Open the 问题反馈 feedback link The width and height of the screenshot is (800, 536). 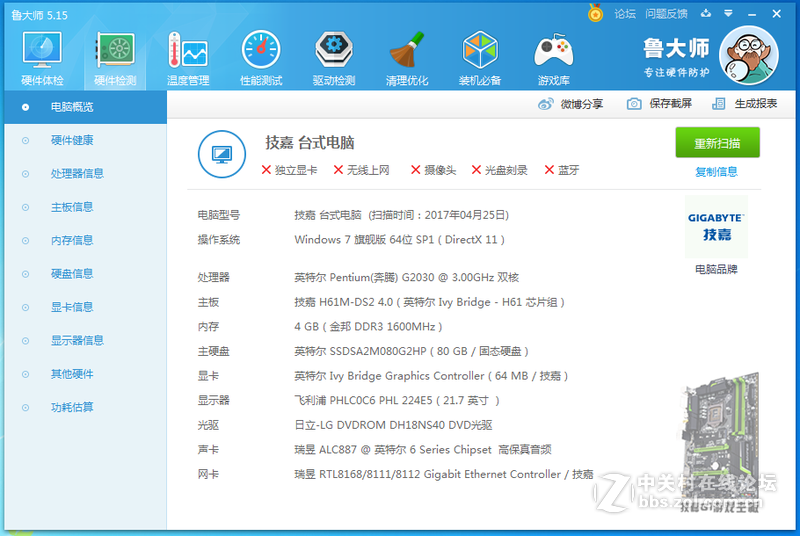(x=666, y=14)
